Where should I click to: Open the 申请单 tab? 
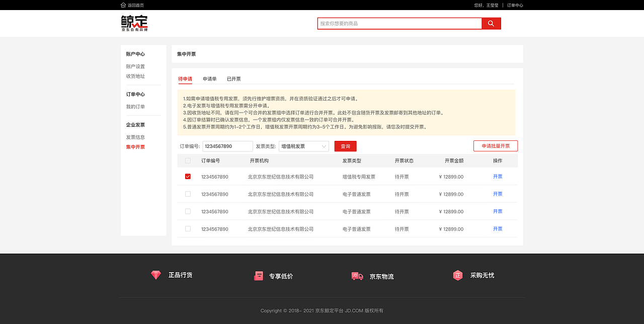(x=209, y=78)
